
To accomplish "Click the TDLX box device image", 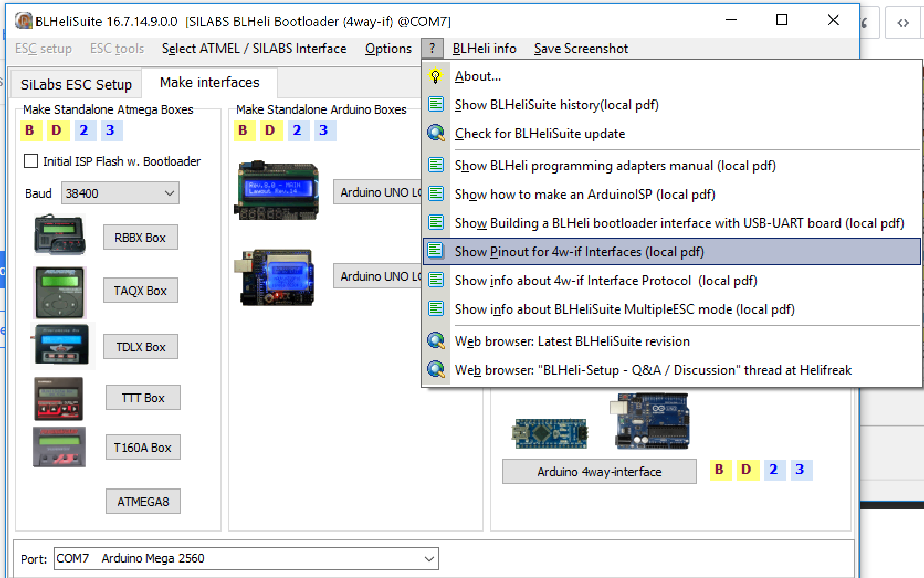I will point(62,346).
